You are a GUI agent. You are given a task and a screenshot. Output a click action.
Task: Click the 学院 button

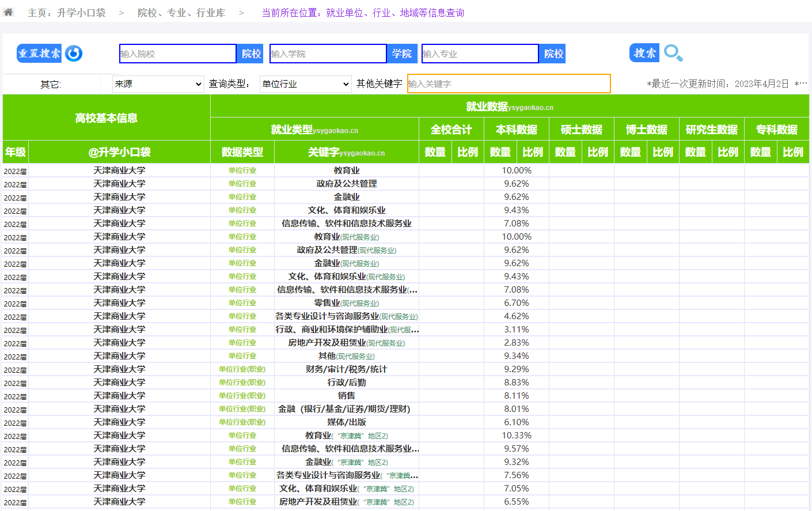tap(401, 54)
